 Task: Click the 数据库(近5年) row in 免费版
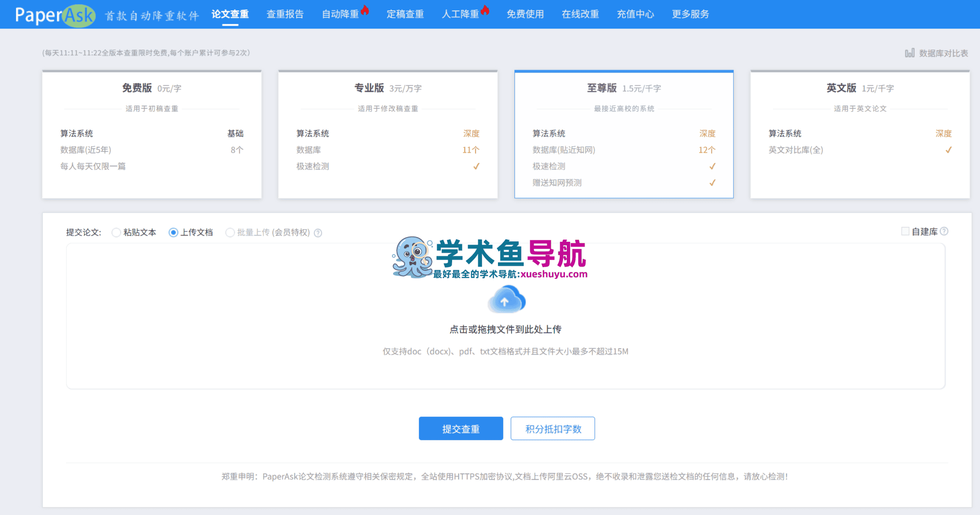152,150
